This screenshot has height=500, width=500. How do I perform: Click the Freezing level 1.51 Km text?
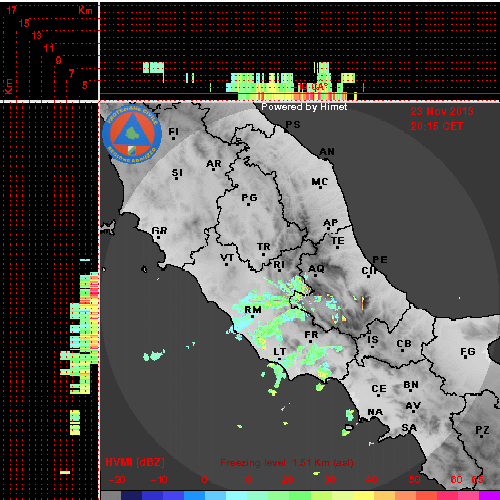click(287, 463)
